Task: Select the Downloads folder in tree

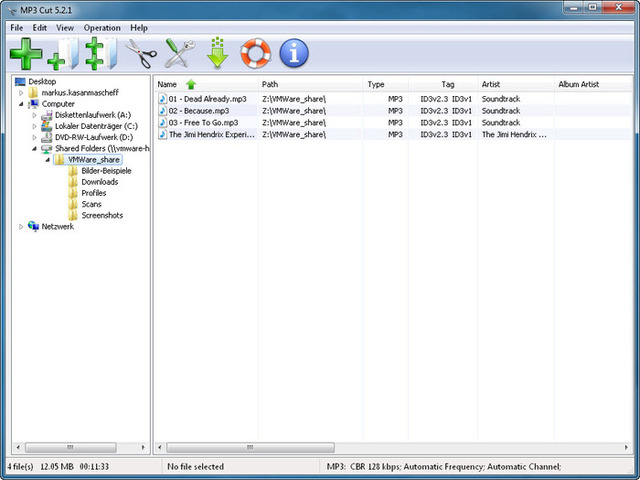Action: (100, 182)
